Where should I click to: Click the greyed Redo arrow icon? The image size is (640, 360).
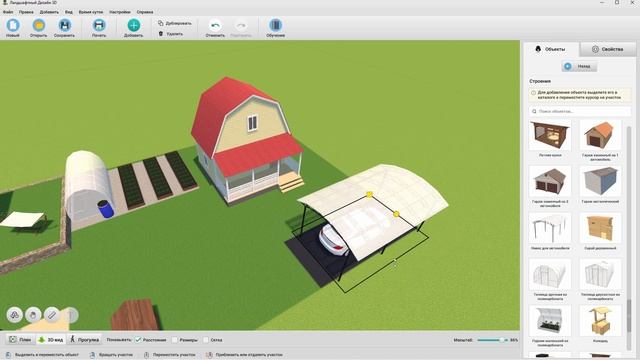click(241, 25)
